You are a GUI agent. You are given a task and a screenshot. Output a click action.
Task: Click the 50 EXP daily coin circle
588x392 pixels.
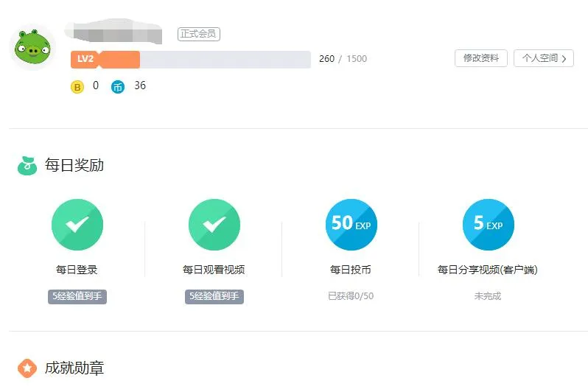(351, 225)
